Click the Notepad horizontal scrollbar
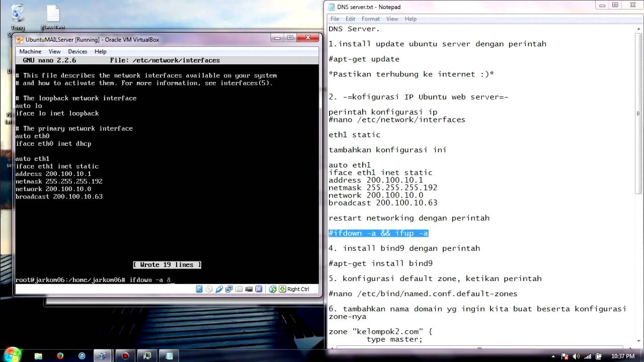Screen dimensions: 644x362 pyautogui.click(x=479, y=348)
